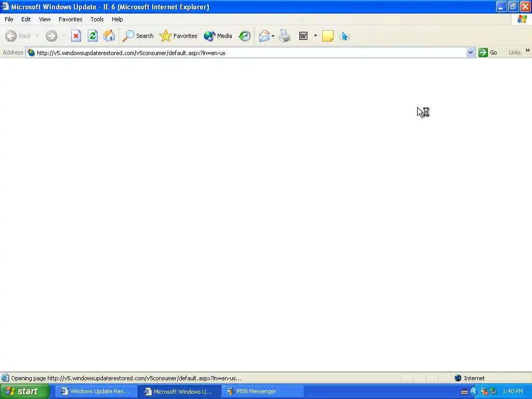The height and width of the screenshot is (399, 532).
Task: Click the 1:40 PM clock
Action: point(513,391)
